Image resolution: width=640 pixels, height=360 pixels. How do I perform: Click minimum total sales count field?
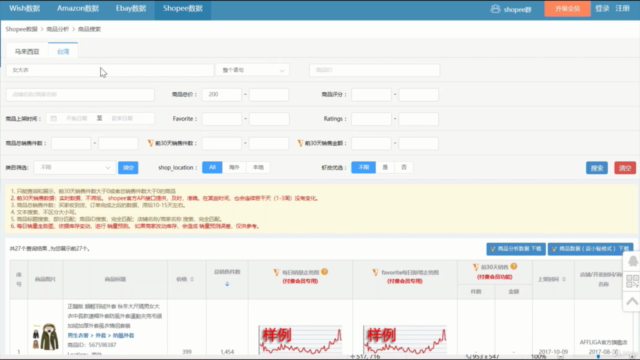[71, 143]
